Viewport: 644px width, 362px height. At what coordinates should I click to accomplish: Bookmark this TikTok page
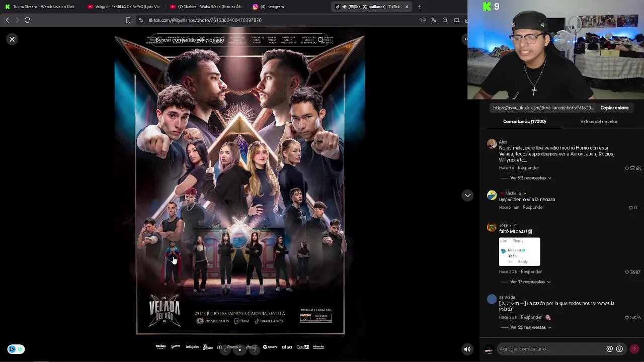coord(128,20)
